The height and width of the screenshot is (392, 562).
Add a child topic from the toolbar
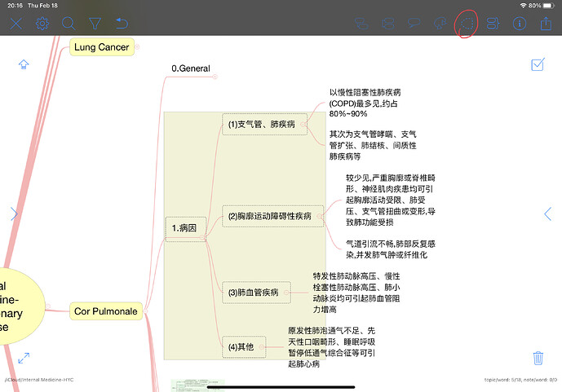(361, 24)
